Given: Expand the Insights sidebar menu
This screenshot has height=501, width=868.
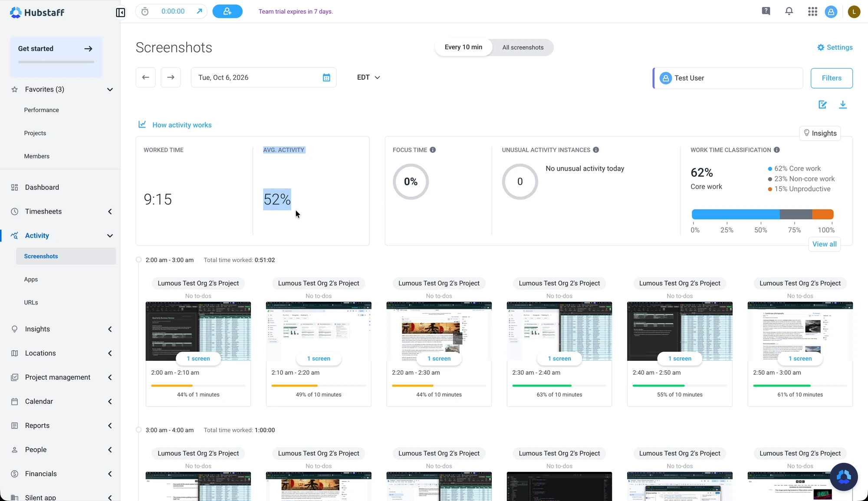Looking at the screenshot, I should [110, 329].
